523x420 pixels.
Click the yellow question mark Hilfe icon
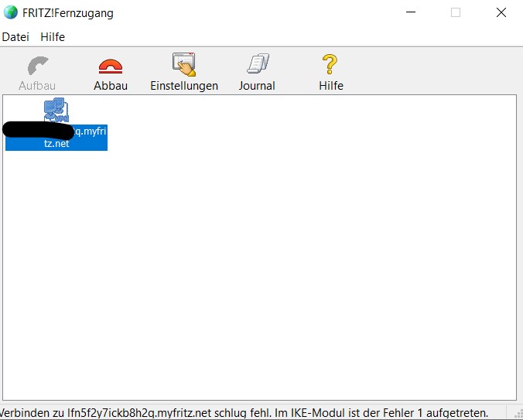tap(330, 64)
